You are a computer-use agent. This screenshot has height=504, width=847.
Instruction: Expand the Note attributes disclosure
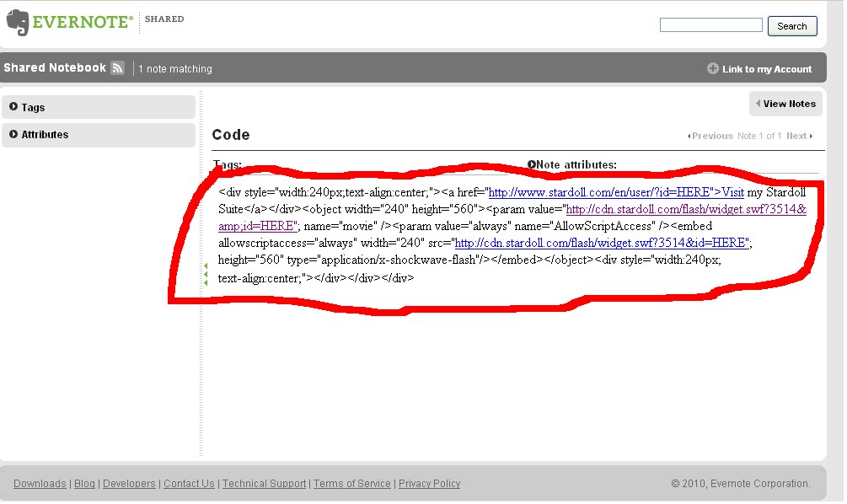click(x=532, y=164)
